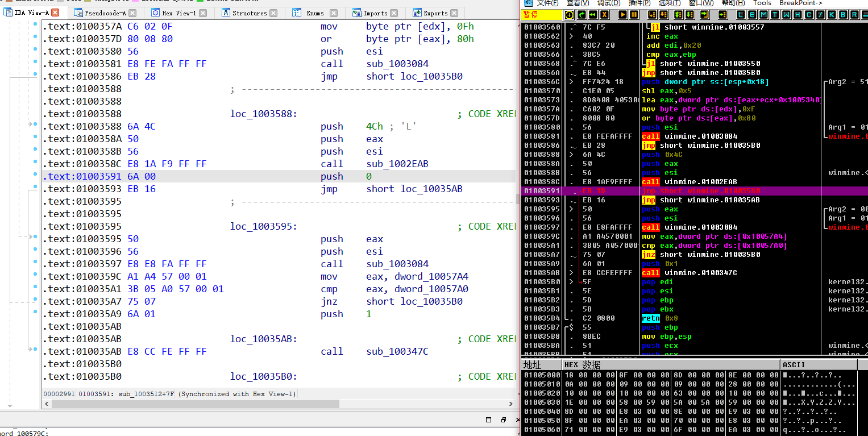This screenshot has height=436, width=868.
Task: Open Log window with L button
Action: coord(741,15)
